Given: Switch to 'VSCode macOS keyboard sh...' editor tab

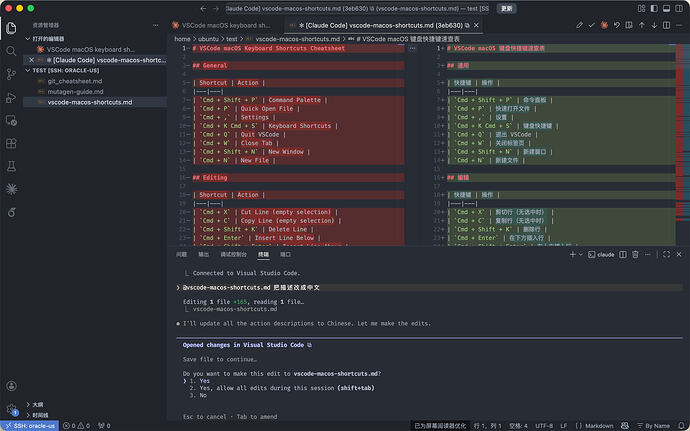Looking at the screenshot, I should [x=226, y=25].
